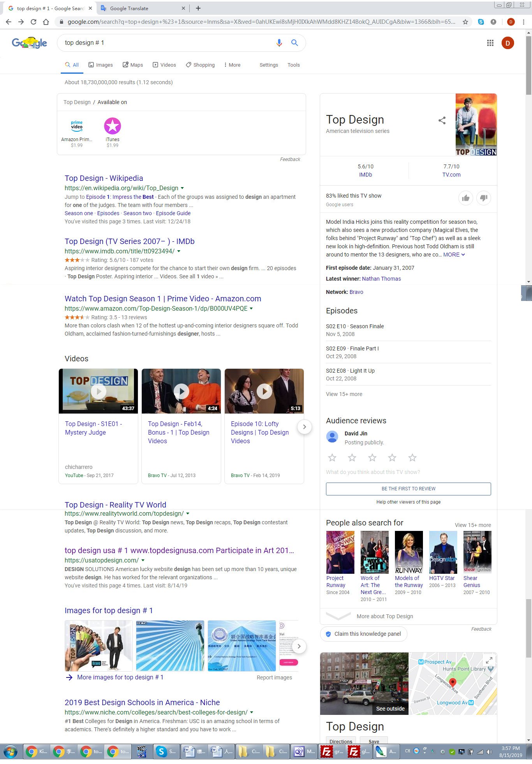Viewport: 532px width, 764px height.
Task: Click thumbs down for this TV show
Action: pyautogui.click(x=483, y=198)
